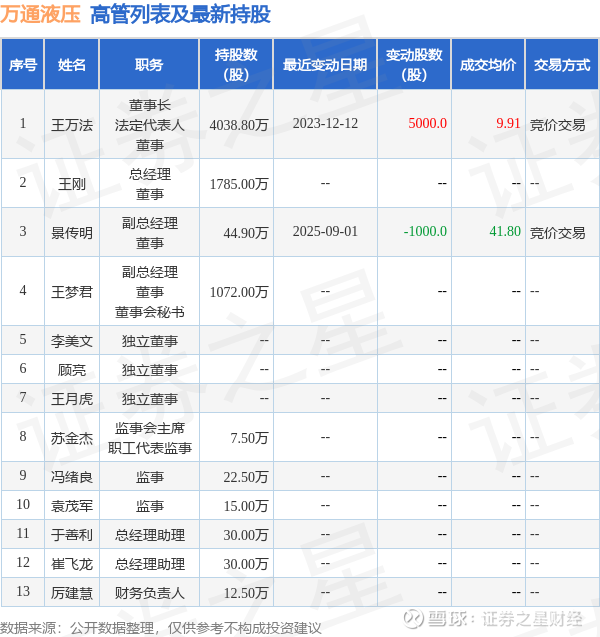
Task: Click the name 王月虎
Action: [72, 399]
